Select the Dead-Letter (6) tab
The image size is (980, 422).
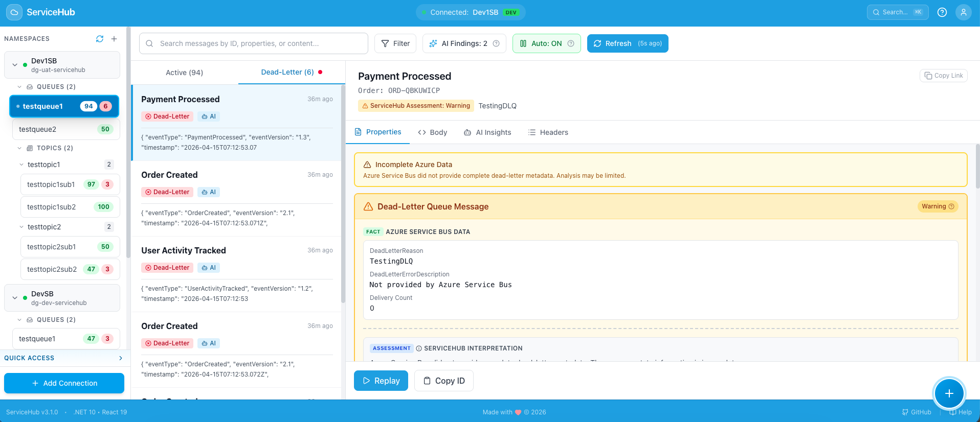click(x=292, y=73)
